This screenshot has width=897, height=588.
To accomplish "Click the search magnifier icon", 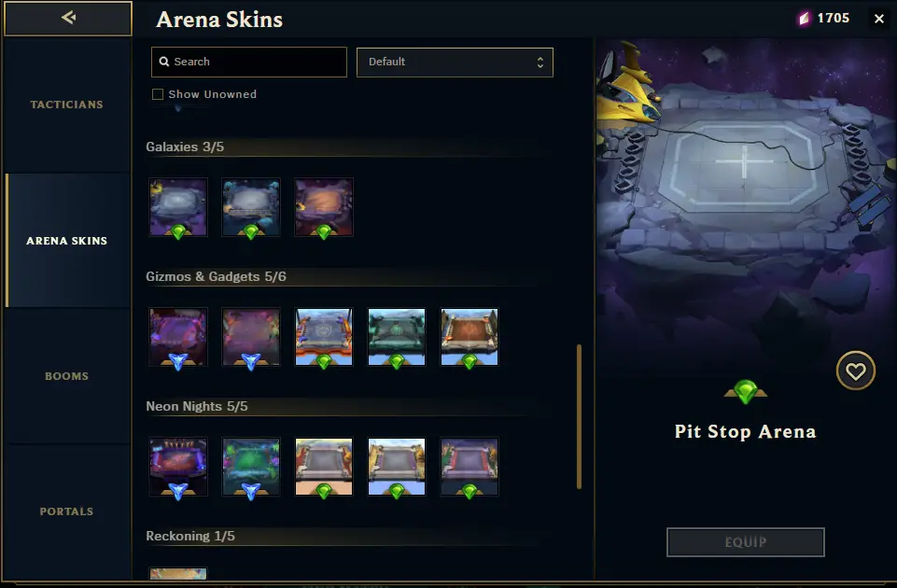I will [164, 62].
